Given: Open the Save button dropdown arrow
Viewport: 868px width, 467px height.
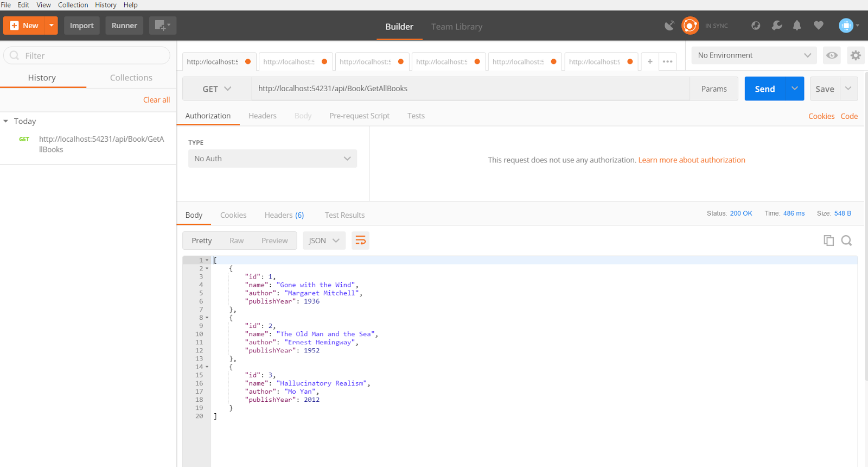Looking at the screenshot, I should point(848,89).
